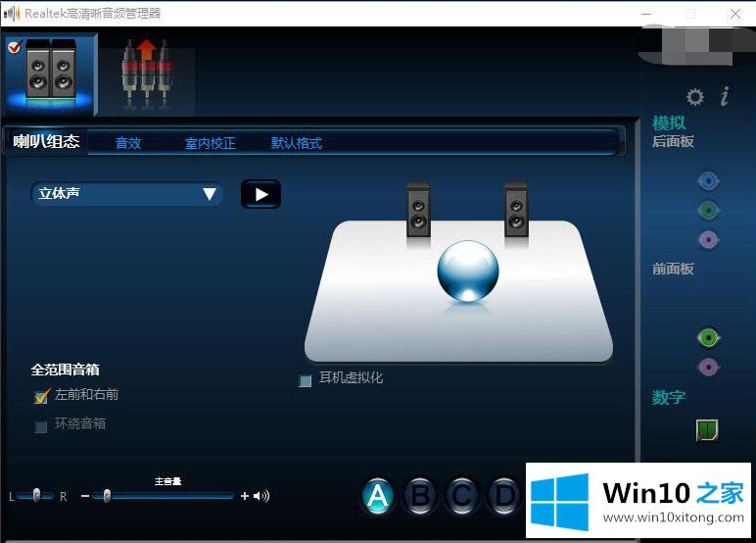
Task: Uncheck 左前和右前 full-range speakers
Action: point(42,396)
